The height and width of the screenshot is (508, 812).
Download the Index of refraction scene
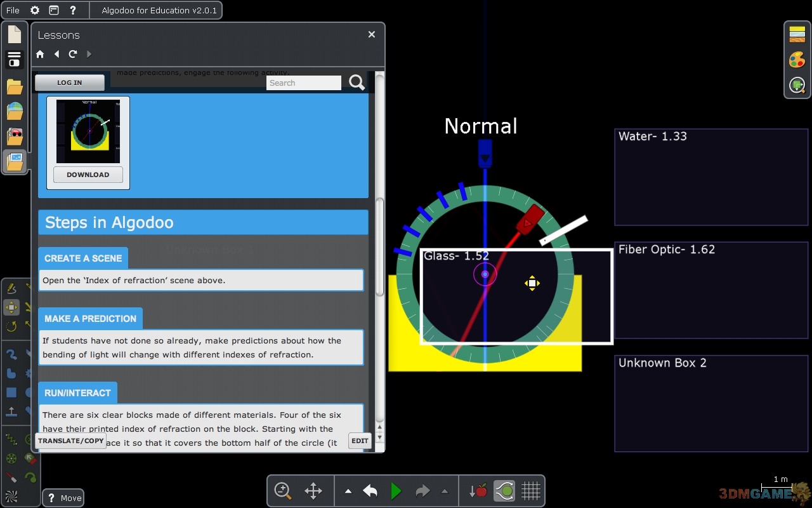[88, 175]
